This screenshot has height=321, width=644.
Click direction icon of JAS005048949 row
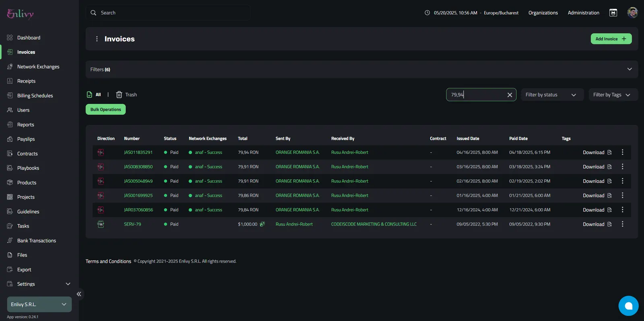pos(101,181)
